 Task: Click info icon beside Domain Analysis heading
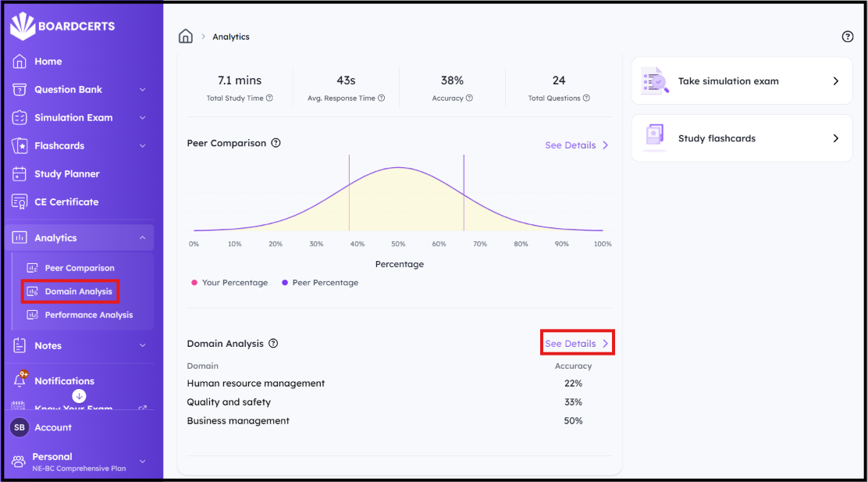273,344
